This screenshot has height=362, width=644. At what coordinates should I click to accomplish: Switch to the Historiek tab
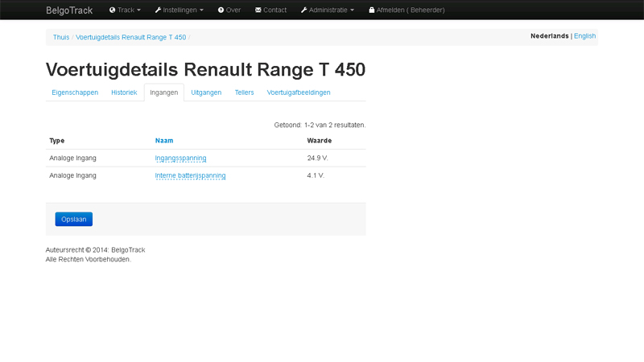coord(124,93)
